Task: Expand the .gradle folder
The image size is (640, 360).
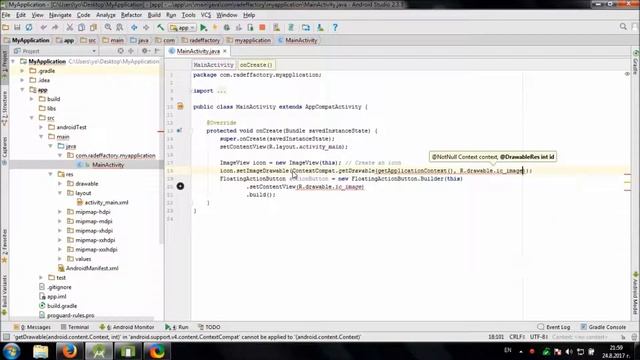Action: [22, 71]
